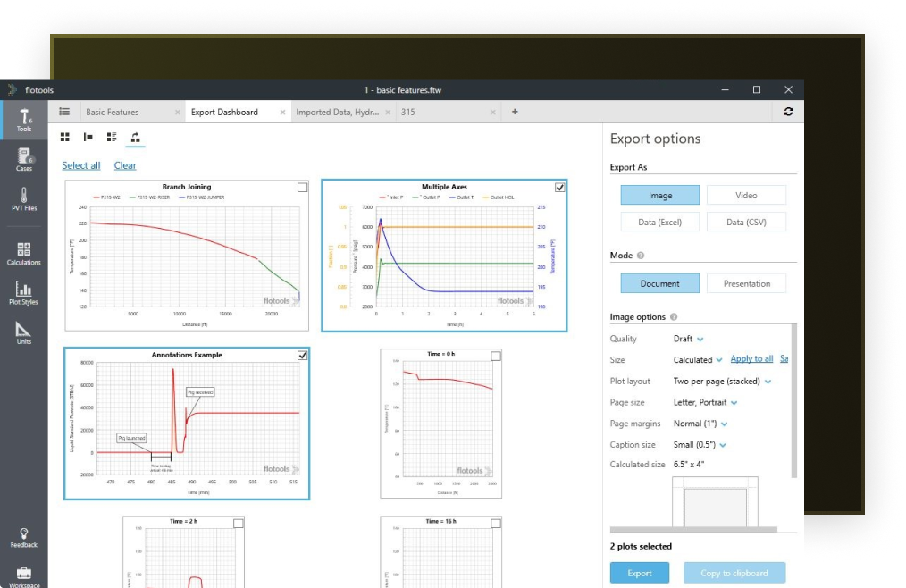Click the Select all link
This screenshot has height=588, width=906.
pos(80,165)
